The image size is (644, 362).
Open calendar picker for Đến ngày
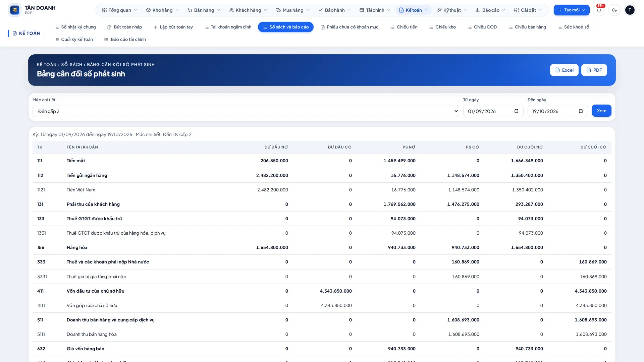(x=581, y=111)
